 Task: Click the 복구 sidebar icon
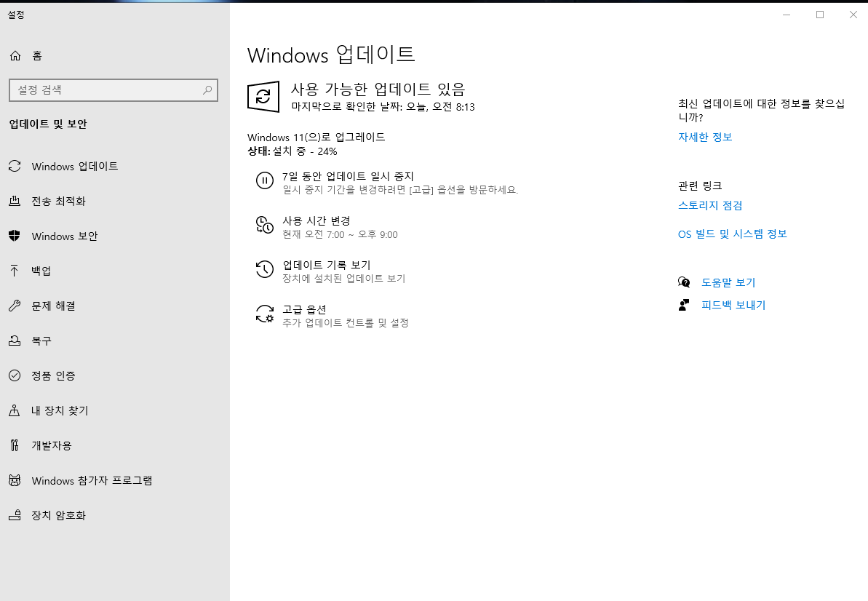click(15, 341)
